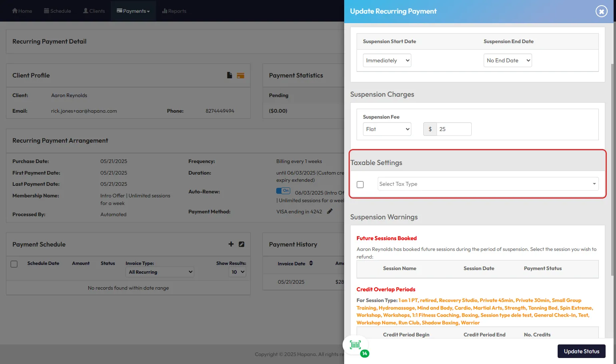Click the edit icon in Payment Schedule header
616x364 pixels.
click(241, 244)
